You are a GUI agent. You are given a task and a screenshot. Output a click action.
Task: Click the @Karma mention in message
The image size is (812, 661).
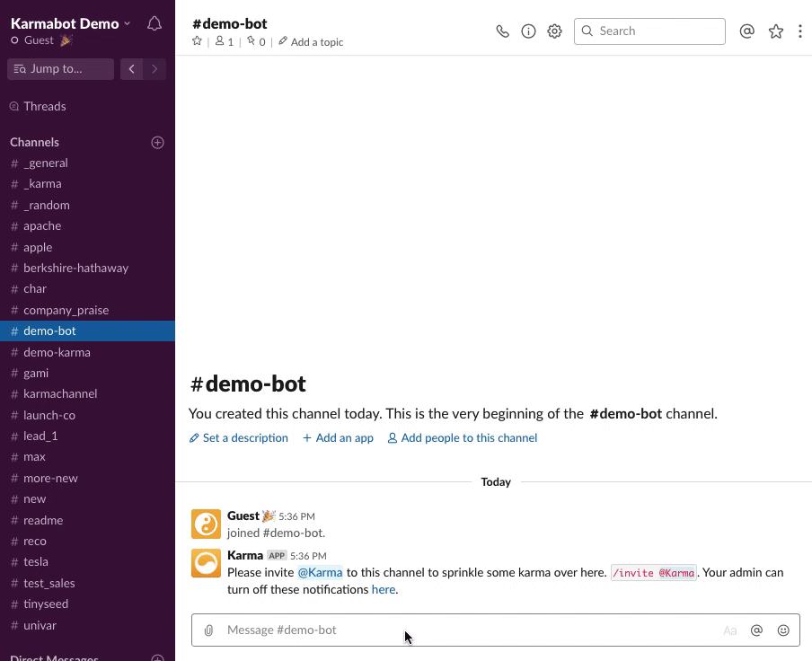tap(320, 572)
